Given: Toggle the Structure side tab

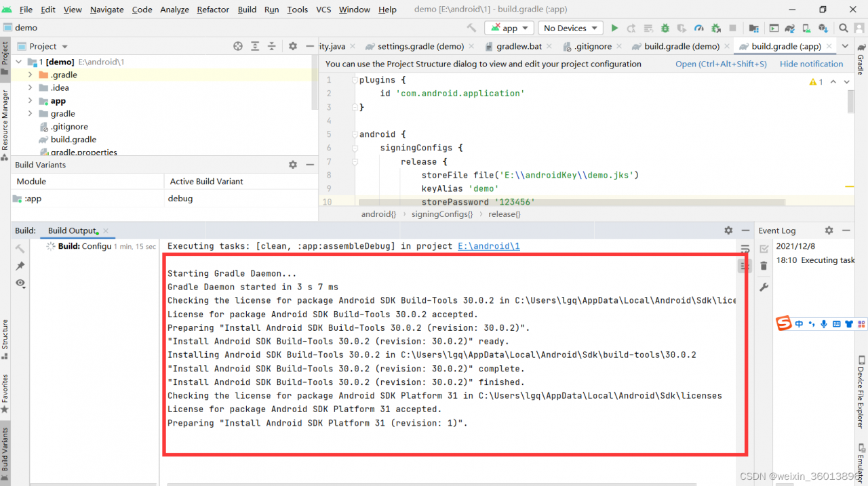Looking at the screenshot, I should point(5,339).
